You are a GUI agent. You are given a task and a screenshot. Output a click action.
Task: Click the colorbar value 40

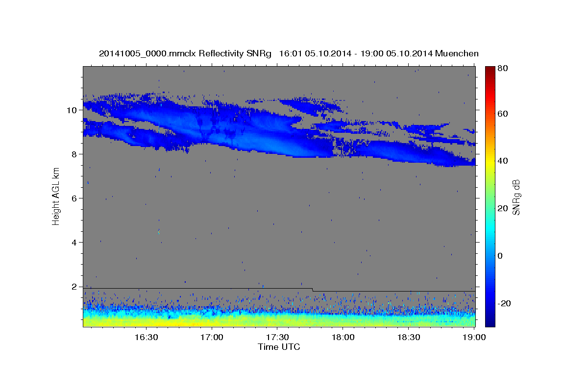[x=502, y=161]
